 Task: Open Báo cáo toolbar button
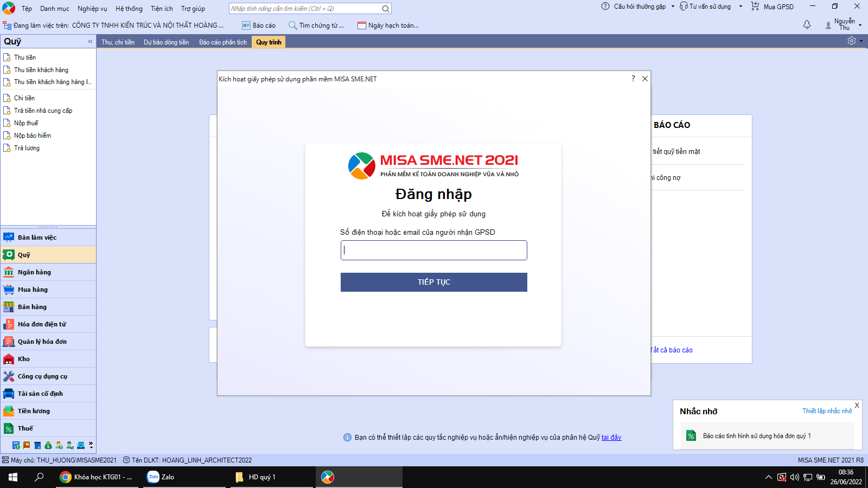[x=259, y=25]
